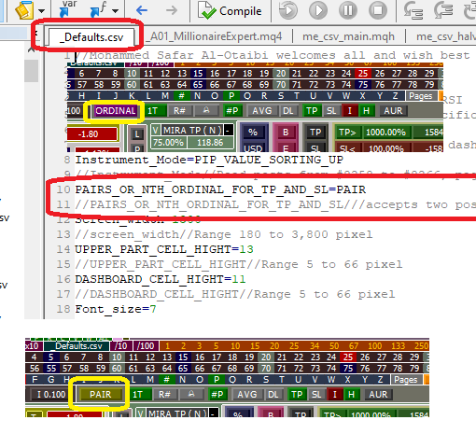Click the 1000.00% value in upper dashboard

coord(385,133)
